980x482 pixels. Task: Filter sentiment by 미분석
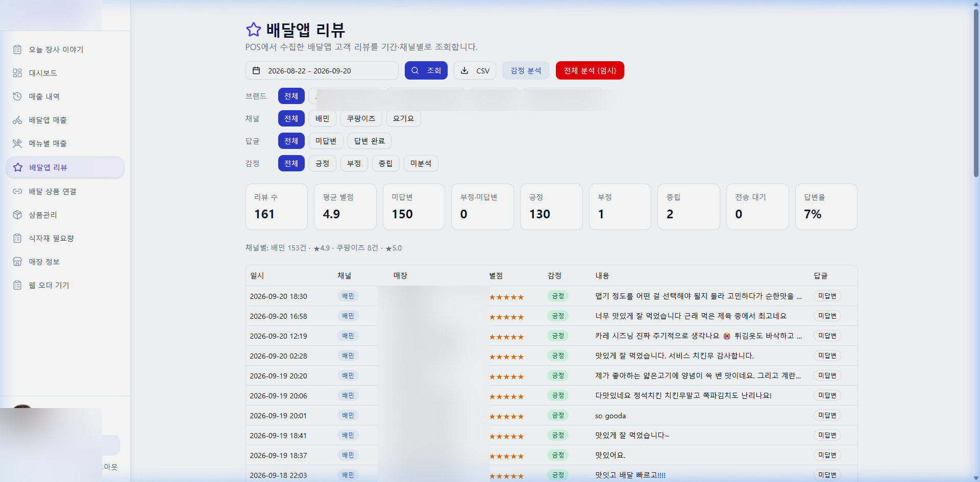point(421,163)
